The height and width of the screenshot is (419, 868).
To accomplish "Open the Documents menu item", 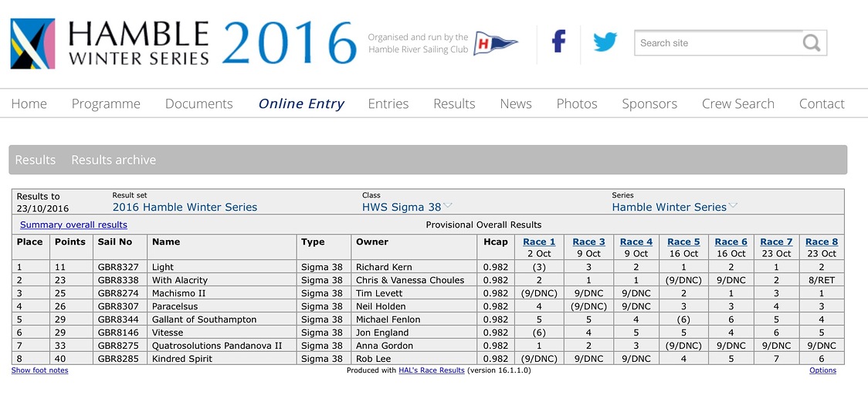I will [x=198, y=103].
